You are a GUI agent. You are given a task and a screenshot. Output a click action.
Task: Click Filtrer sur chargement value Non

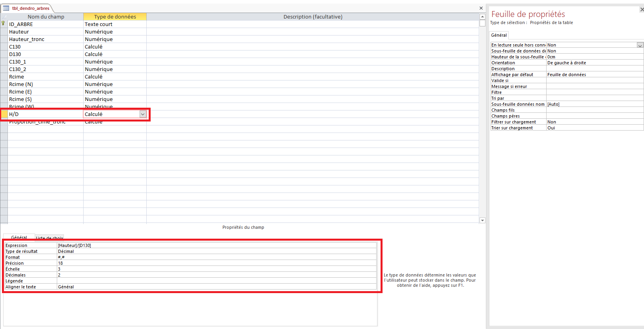point(595,122)
